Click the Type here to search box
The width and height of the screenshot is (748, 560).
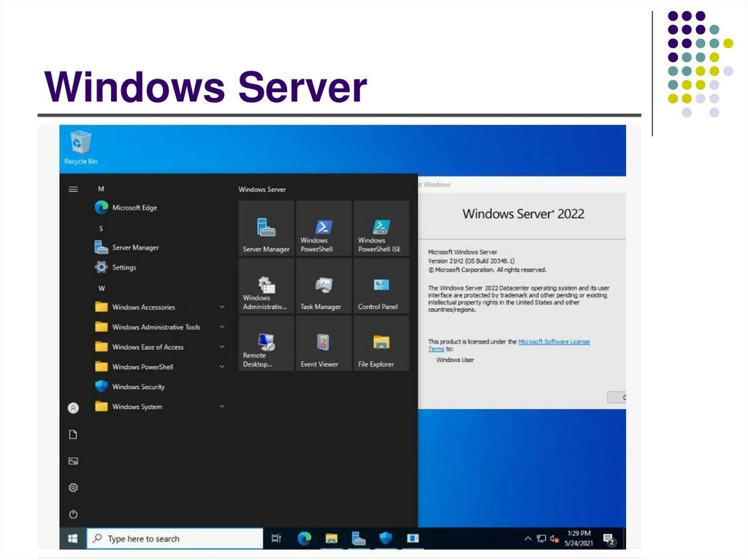(175, 539)
